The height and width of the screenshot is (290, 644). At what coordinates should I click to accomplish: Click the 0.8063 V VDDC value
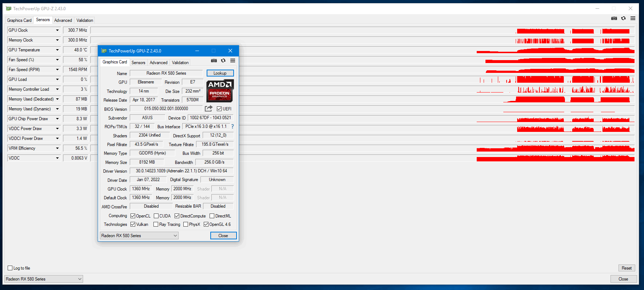click(76, 158)
